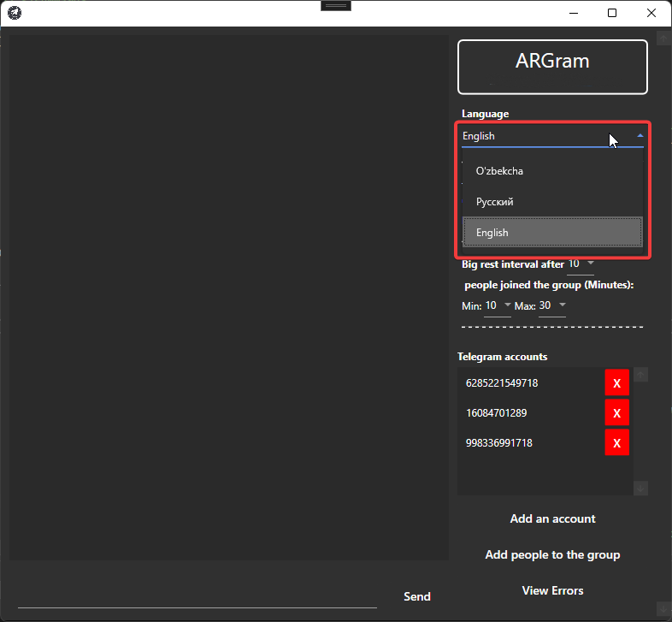Click the app logo icon in title bar

point(15,13)
